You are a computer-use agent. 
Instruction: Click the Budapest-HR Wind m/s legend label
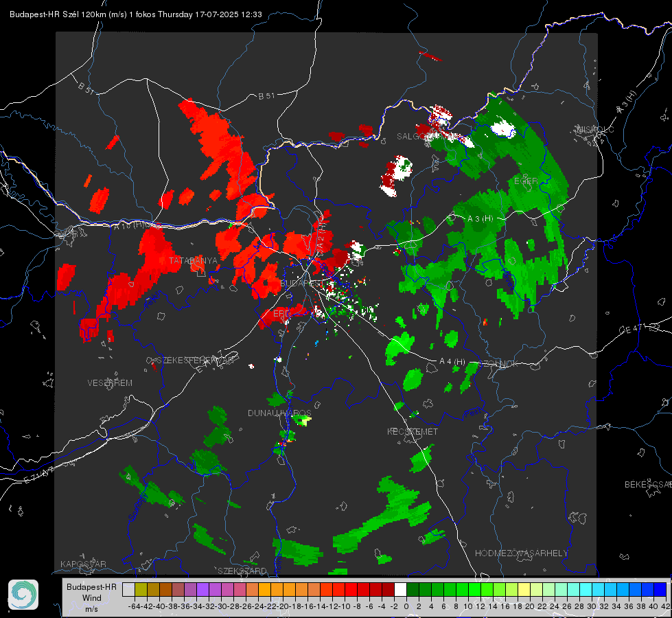point(91,598)
